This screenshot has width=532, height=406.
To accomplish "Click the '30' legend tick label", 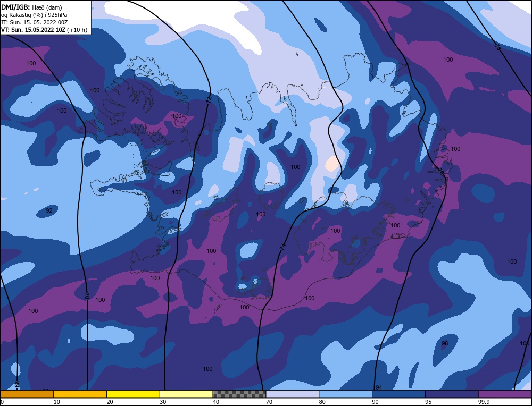I will click(163, 402).
